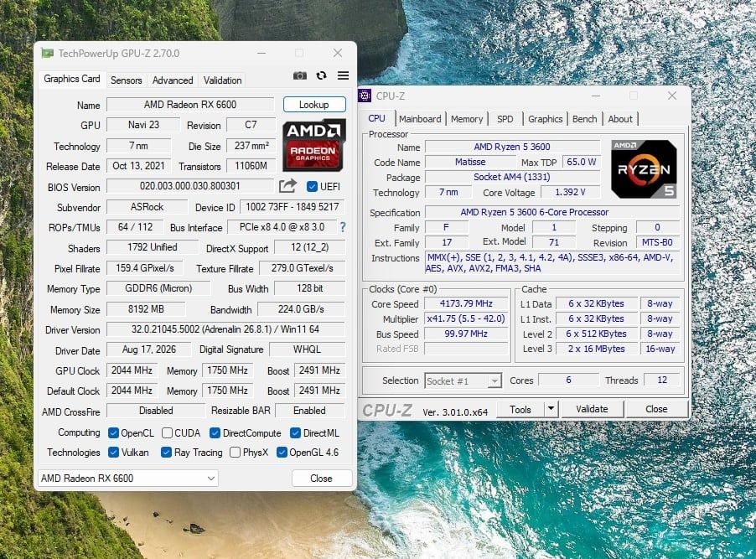Switch to the Sensors tab in GPU-Z

127,80
